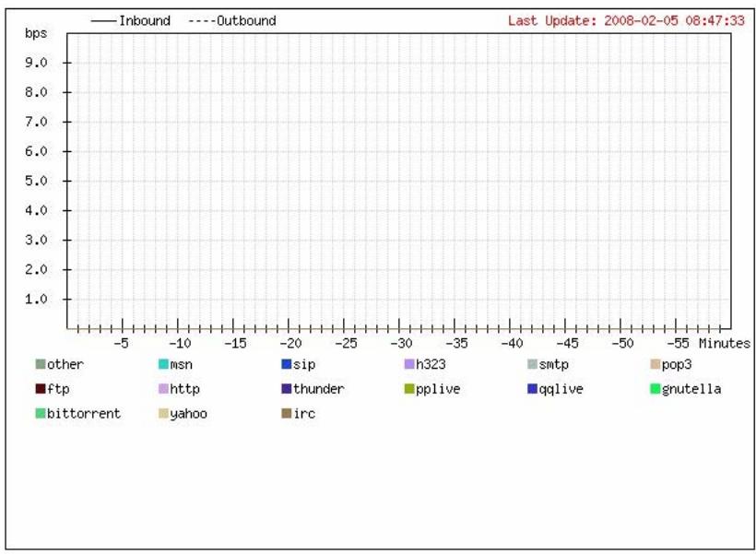Click the 'Inbound' solid line legend entry
This screenshot has height=554, width=756.
point(131,20)
